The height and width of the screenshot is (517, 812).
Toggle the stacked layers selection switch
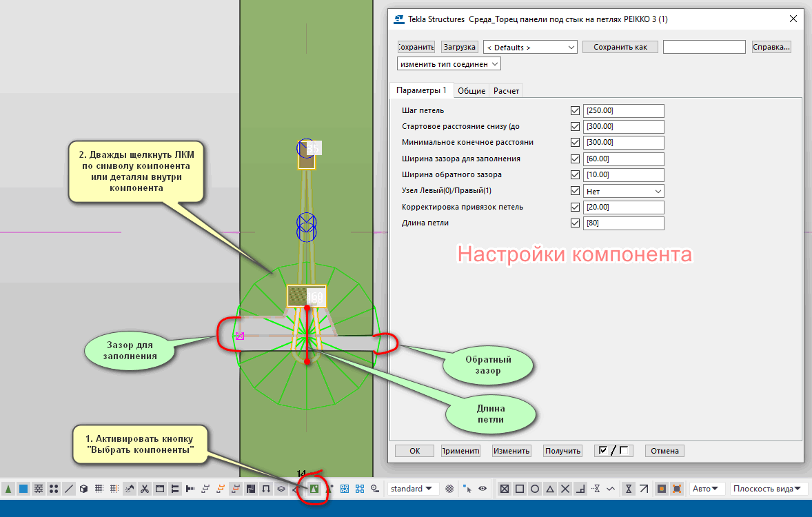click(x=281, y=489)
